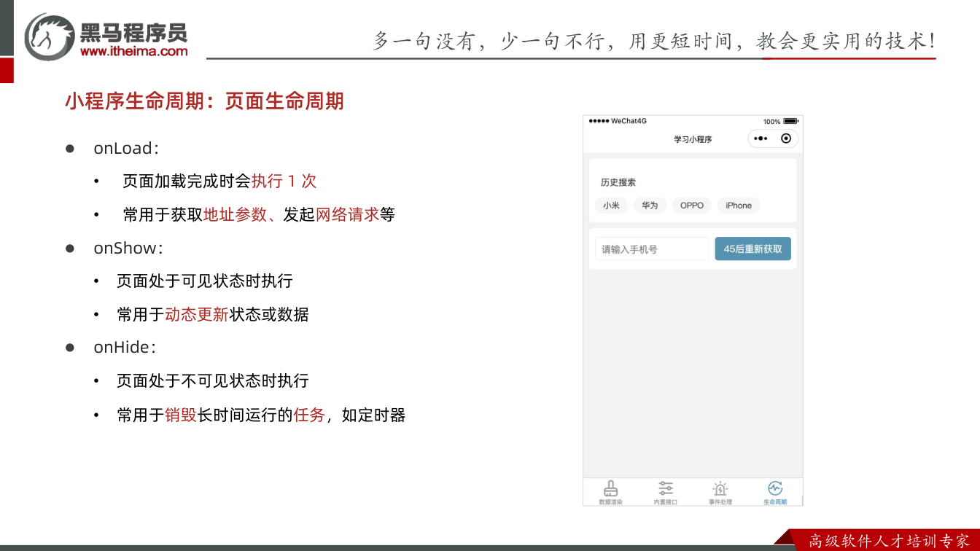Tap the OPPO search history tag
Screen dimensions: 980x551
coord(692,206)
